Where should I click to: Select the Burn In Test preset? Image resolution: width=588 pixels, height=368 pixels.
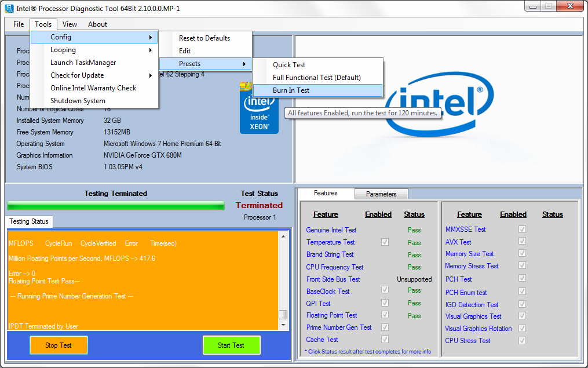point(317,90)
